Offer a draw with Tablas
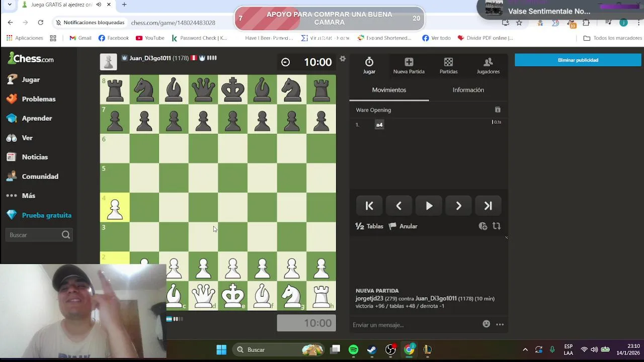This screenshot has width=644, height=362. pos(369,226)
